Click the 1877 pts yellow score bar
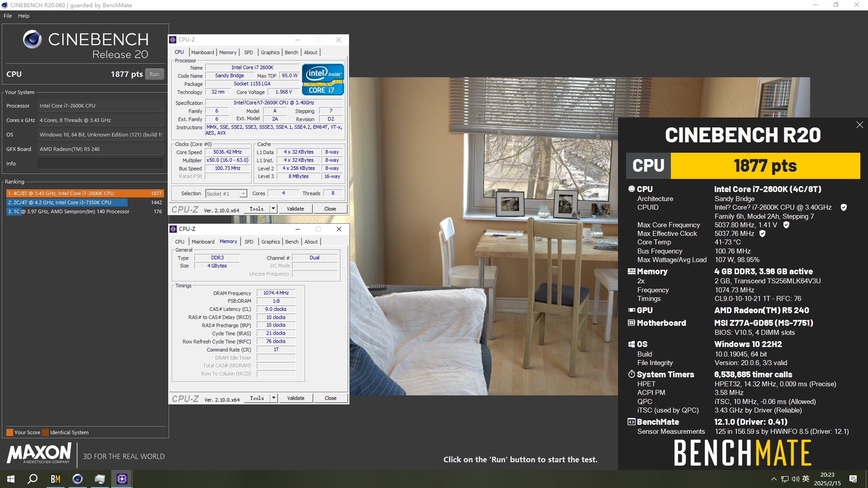868x488 pixels. [x=765, y=166]
